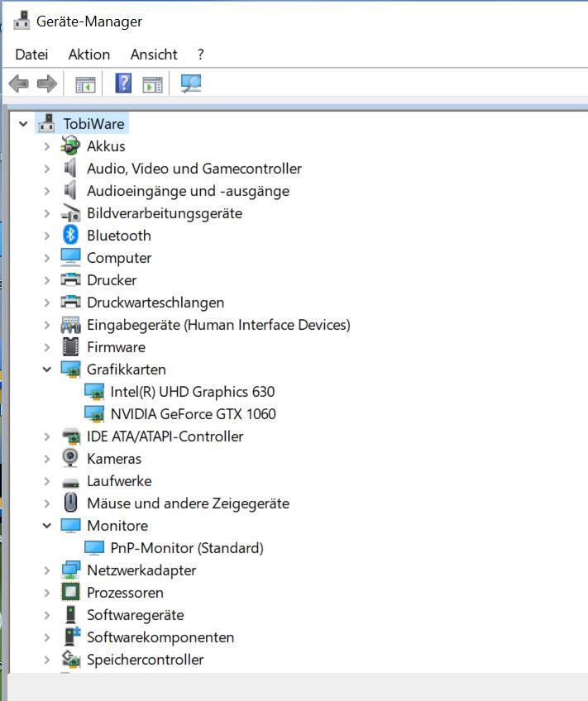Click the Akkus battery icon
Viewport: 588px width, 701px height.
(x=70, y=145)
